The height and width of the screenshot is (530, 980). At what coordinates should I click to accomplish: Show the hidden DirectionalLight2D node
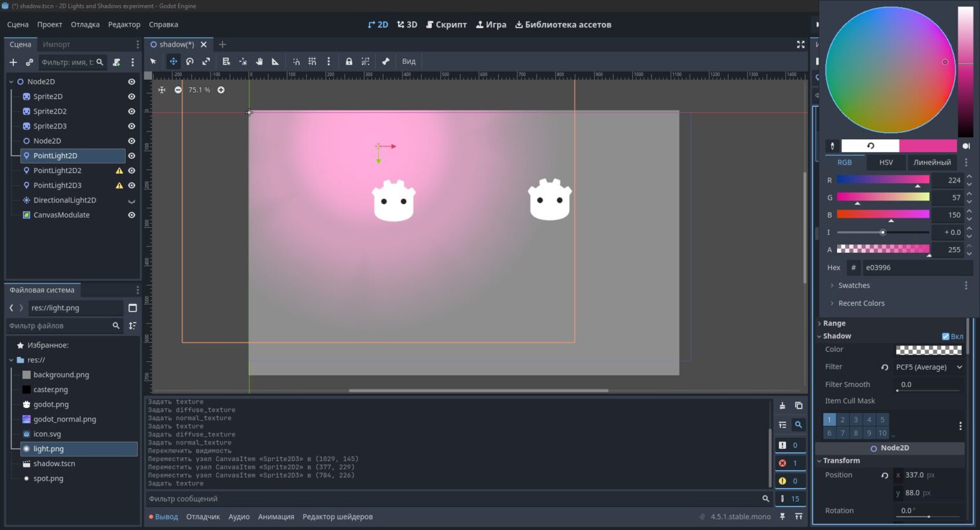tap(131, 201)
